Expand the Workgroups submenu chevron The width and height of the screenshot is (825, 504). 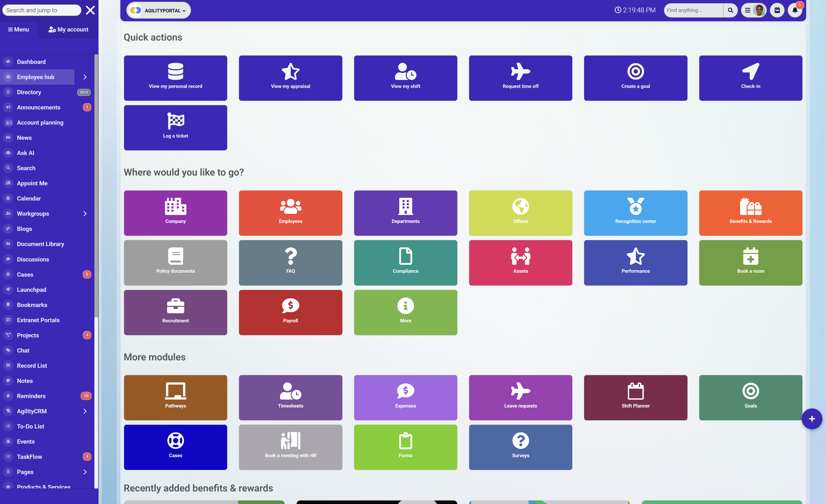[85, 214]
